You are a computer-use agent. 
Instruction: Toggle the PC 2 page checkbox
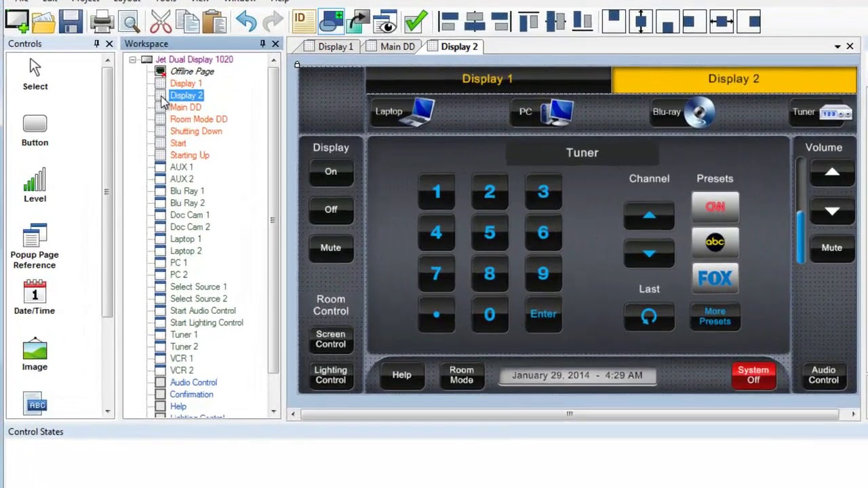(160, 274)
